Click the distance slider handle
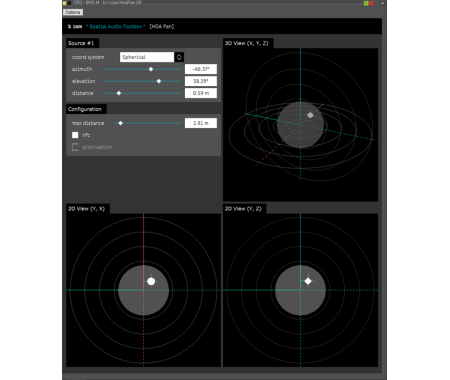This screenshot has width=450, height=380. 119,93
